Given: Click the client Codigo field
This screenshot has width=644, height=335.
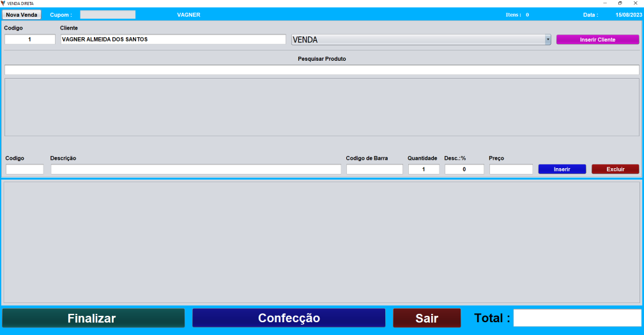Looking at the screenshot, I should coord(30,40).
